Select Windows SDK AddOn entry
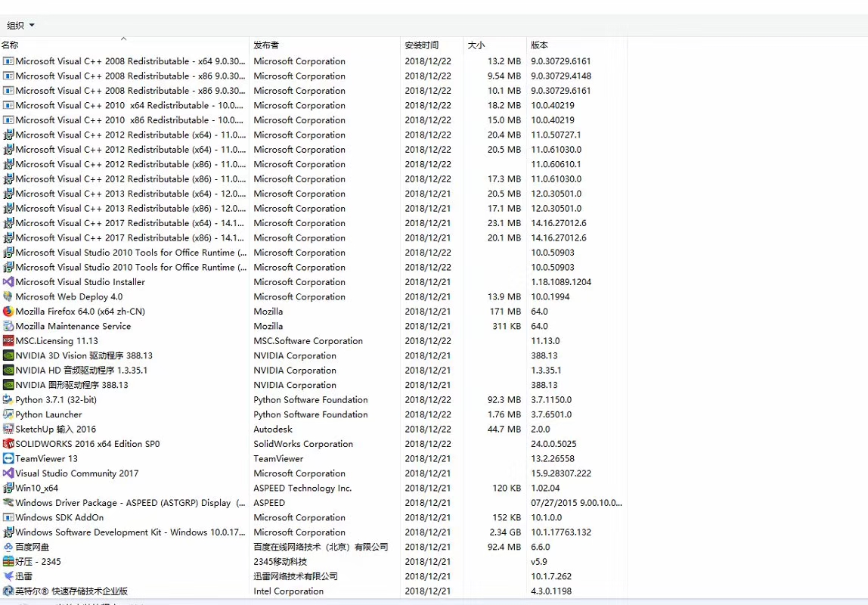The height and width of the screenshot is (605, 868). coord(60,518)
